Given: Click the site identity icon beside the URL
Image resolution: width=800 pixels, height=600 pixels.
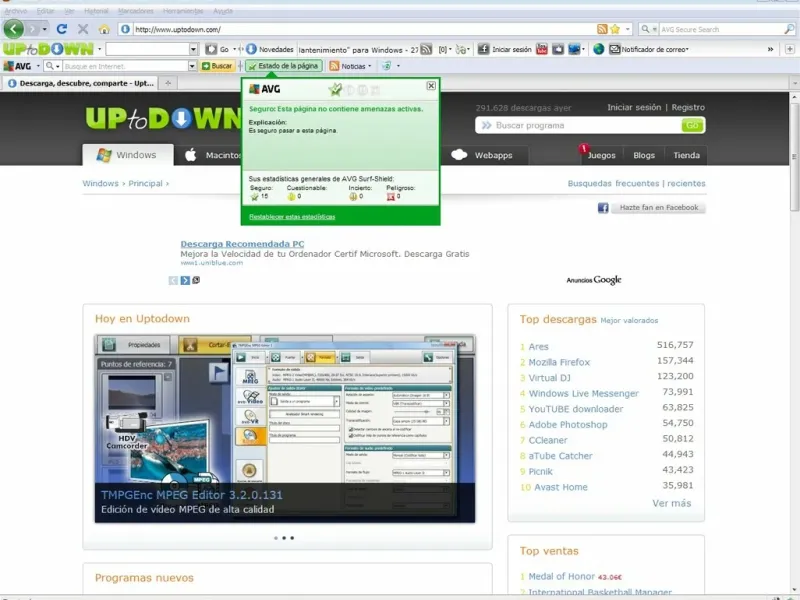Looking at the screenshot, I should coord(125,29).
